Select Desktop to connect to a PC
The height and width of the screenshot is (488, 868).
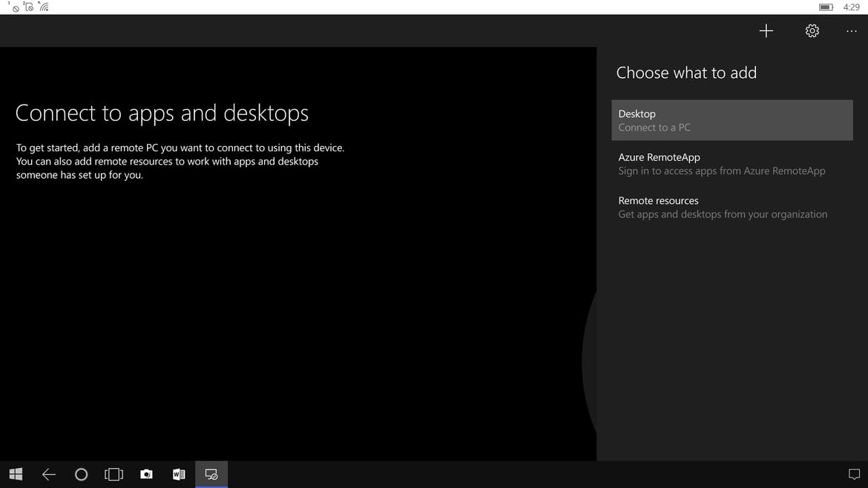pyautogui.click(x=731, y=120)
